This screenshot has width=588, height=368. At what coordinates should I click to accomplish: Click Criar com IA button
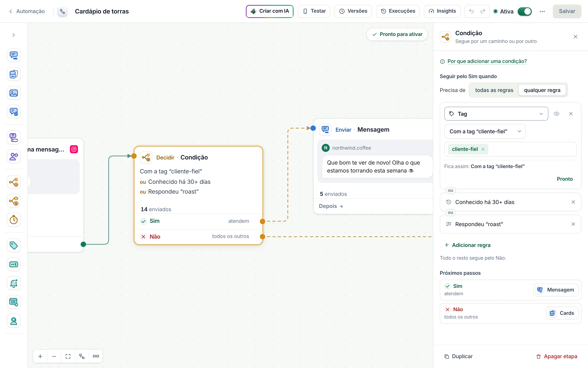(269, 11)
